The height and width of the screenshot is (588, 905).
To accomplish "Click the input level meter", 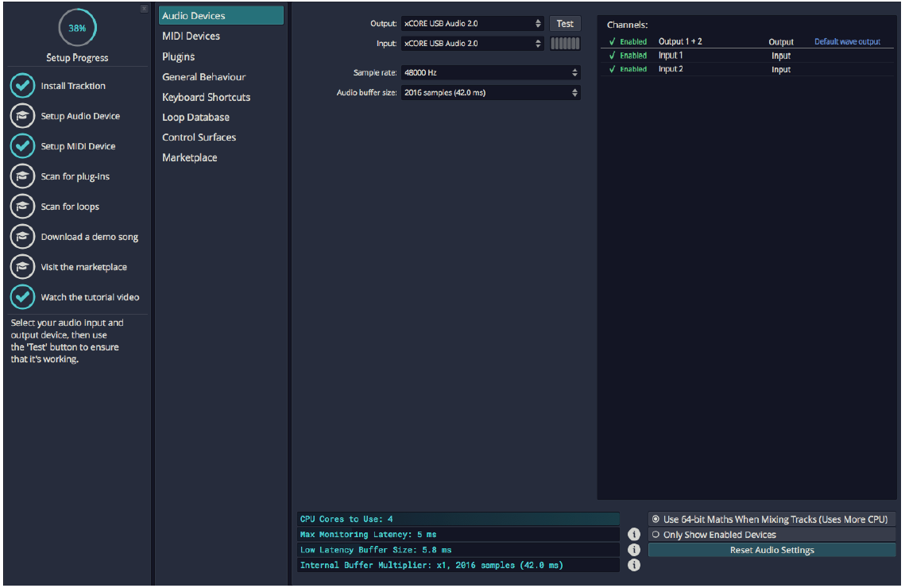I will [x=565, y=43].
